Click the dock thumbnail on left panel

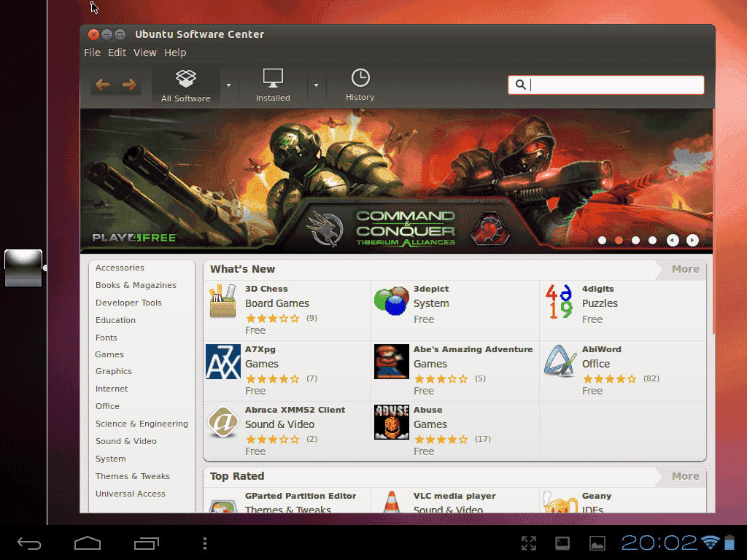pyautogui.click(x=23, y=268)
